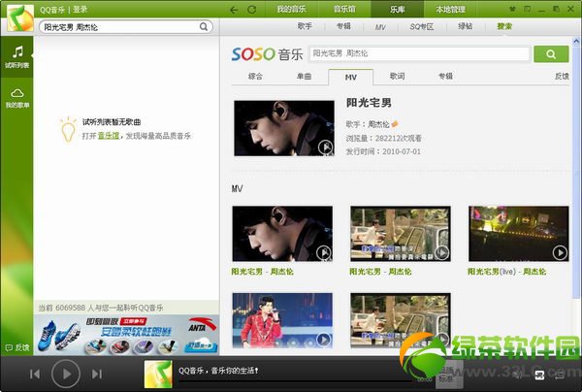Click the 反馈 link beside the results tabs

pos(562,77)
